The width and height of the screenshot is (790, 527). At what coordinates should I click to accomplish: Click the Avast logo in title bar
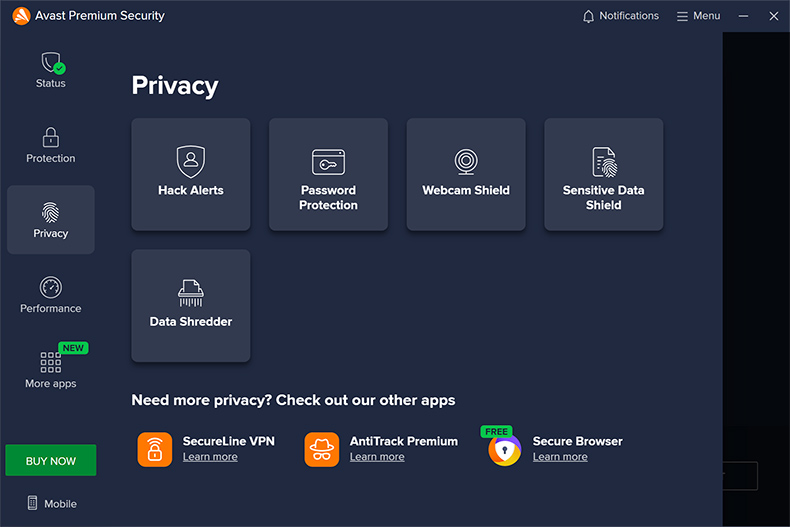click(21, 16)
